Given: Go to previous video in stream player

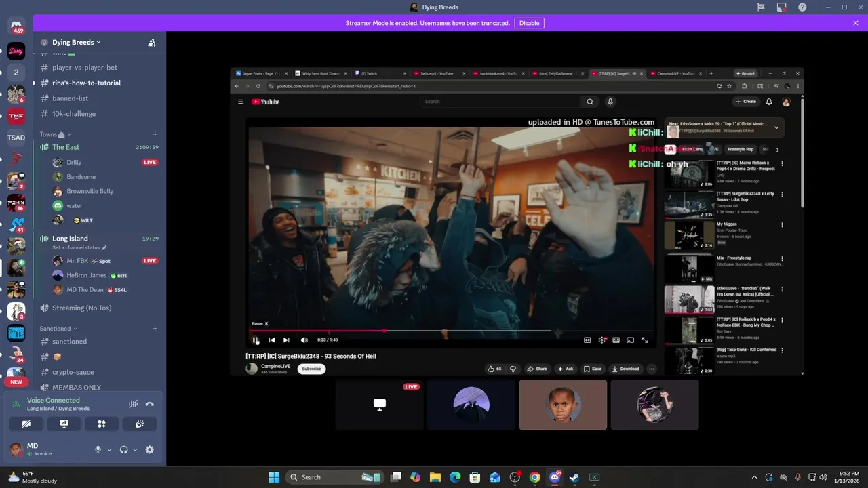Looking at the screenshot, I should (272, 340).
